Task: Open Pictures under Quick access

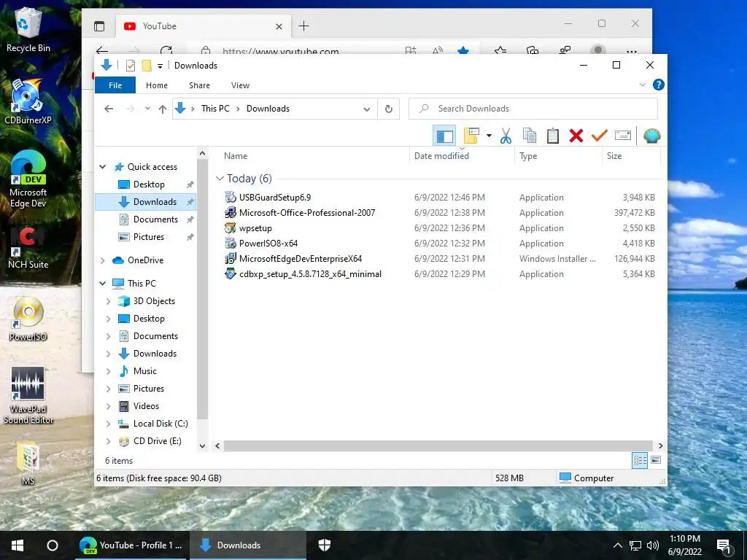Action: click(148, 237)
